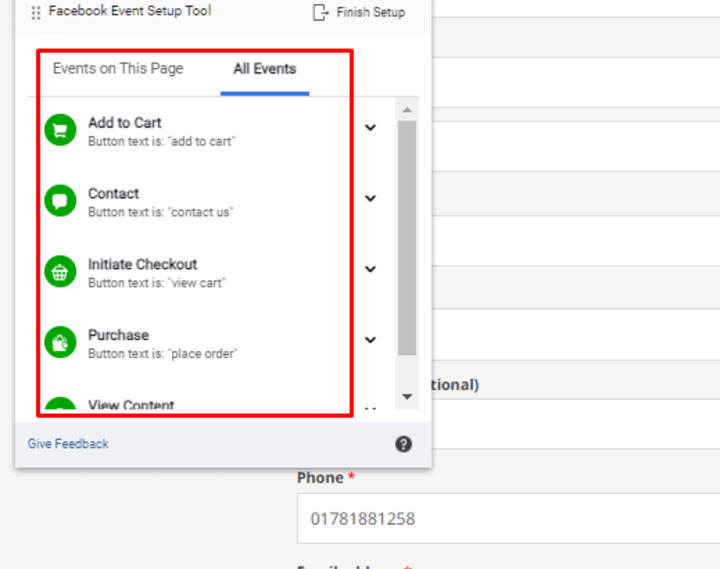Select the All Events tab
720x569 pixels.
(265, 69)
